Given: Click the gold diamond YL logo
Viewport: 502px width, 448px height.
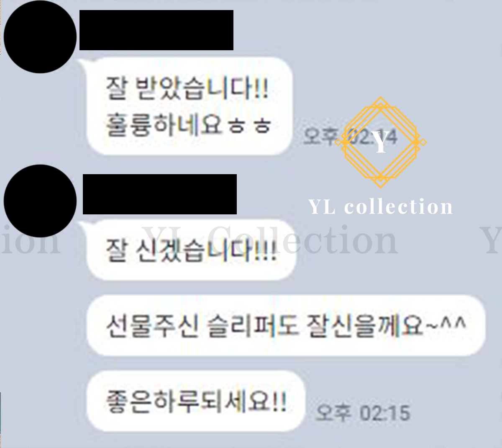Looking at the screenshot, I should [380, 142].
